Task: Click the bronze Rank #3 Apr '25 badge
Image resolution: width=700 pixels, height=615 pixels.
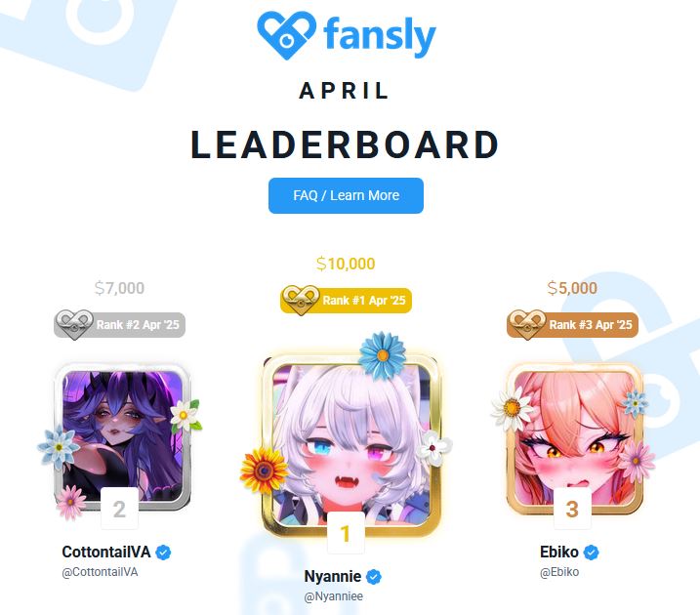Action: [572, 324]
